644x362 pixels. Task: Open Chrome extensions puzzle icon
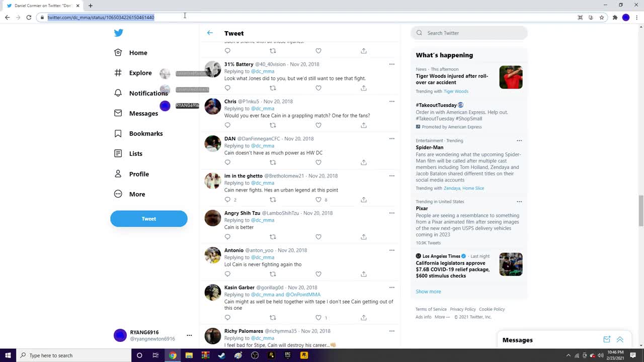click(615, 17)
